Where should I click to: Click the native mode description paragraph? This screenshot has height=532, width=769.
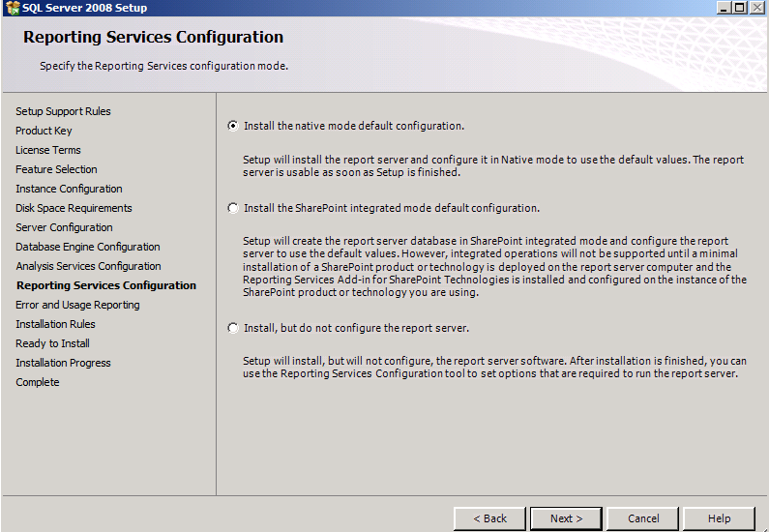[493, 165]
